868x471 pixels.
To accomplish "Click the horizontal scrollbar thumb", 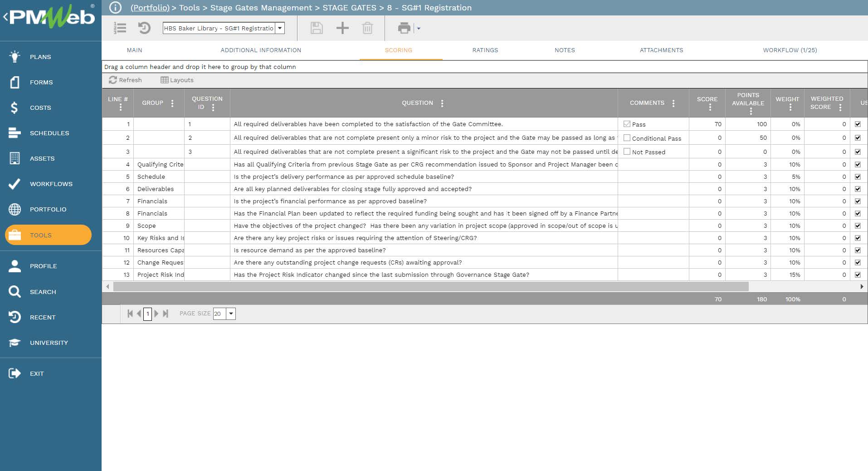I will (x=431, y=286).
